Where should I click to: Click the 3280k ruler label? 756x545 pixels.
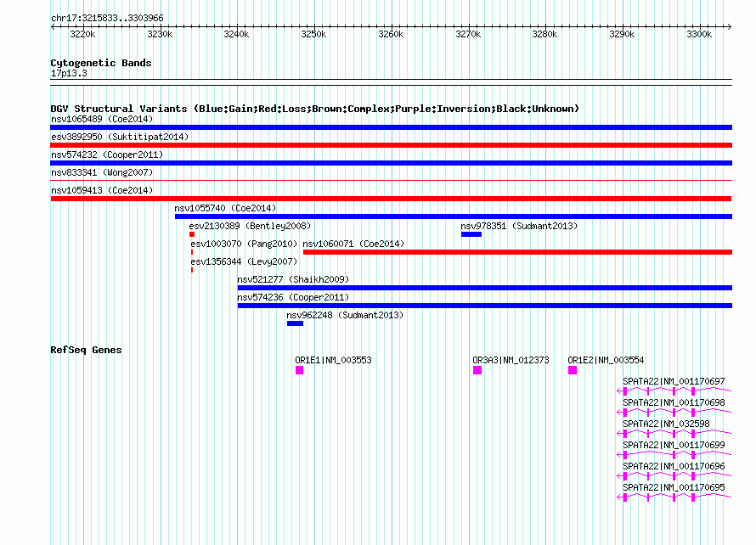pos(544,34)
